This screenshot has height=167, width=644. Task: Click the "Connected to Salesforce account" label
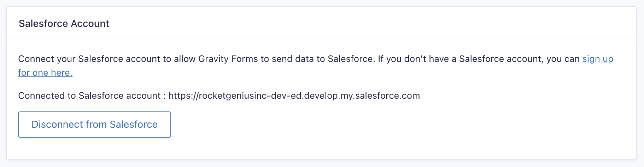pyautogui.click(x=89, y=96)
